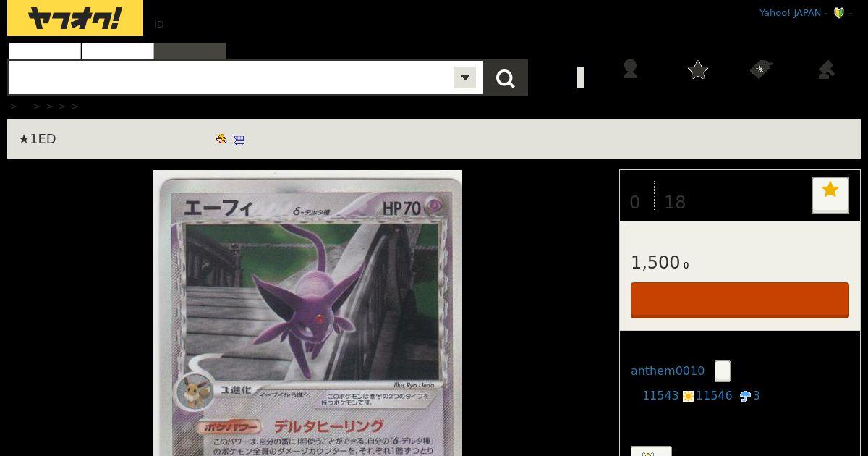Image resolution: width=868 pixels, height=456 pixels.
Task: Click the 1,500 current price text
Action: (655, 263)
